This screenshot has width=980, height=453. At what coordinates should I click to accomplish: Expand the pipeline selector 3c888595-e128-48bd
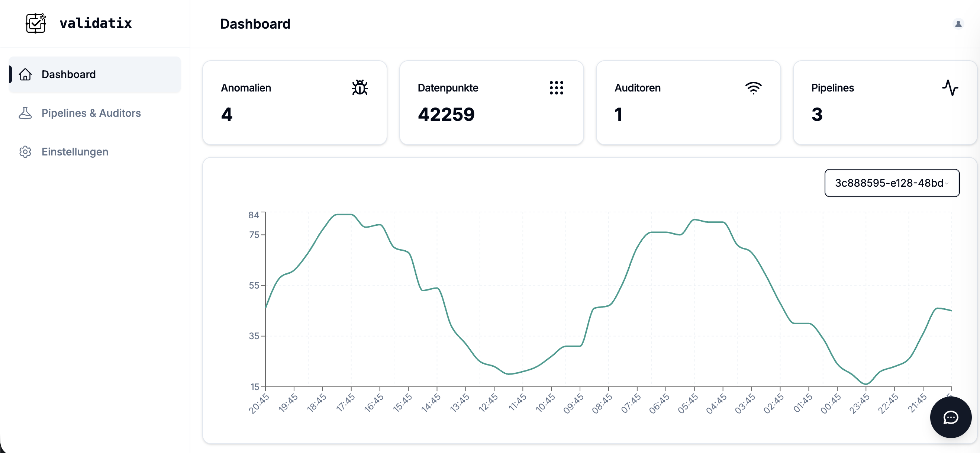[892, 183]
